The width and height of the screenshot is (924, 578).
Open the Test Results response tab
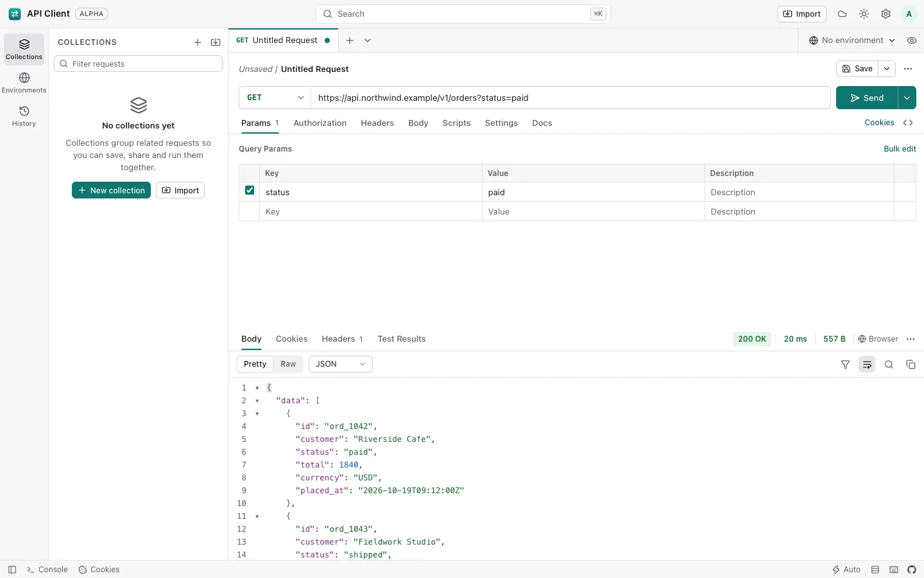click(x=402, y=339)
